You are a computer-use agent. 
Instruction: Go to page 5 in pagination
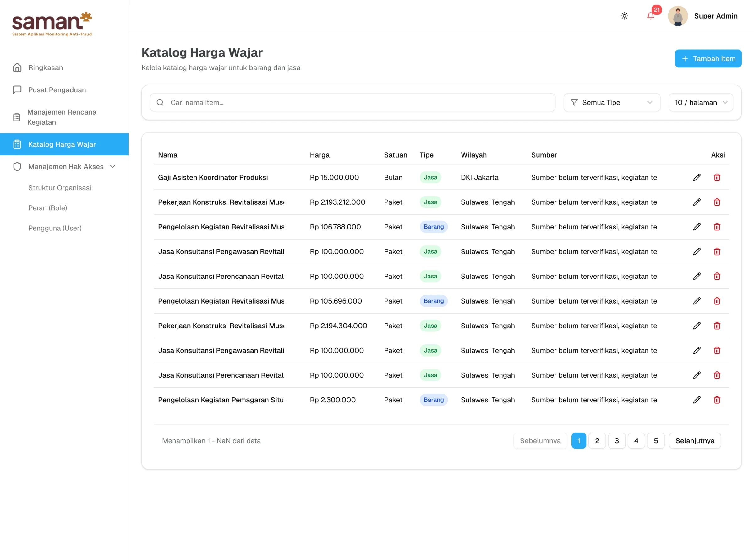[x=656, y=441]
